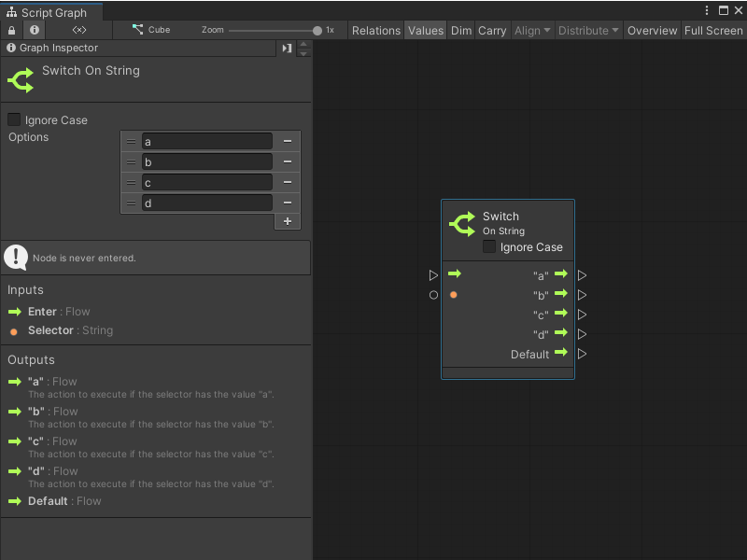Open the Distribute dropdown
This screenshot has height=560, width=747.
(588, 30)
